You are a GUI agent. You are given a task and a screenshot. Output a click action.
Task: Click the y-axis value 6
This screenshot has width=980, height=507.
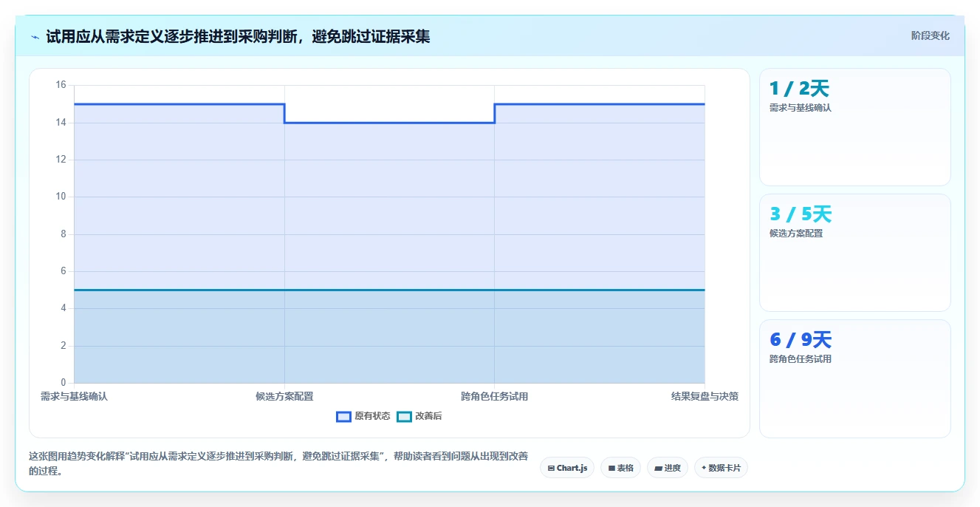(x=64, y=271)
